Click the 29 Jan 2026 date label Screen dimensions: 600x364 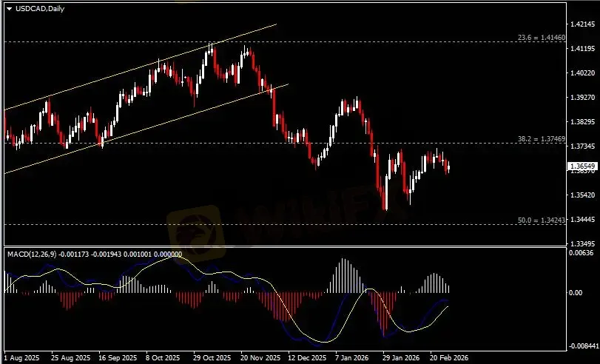(x=402, y=358)
